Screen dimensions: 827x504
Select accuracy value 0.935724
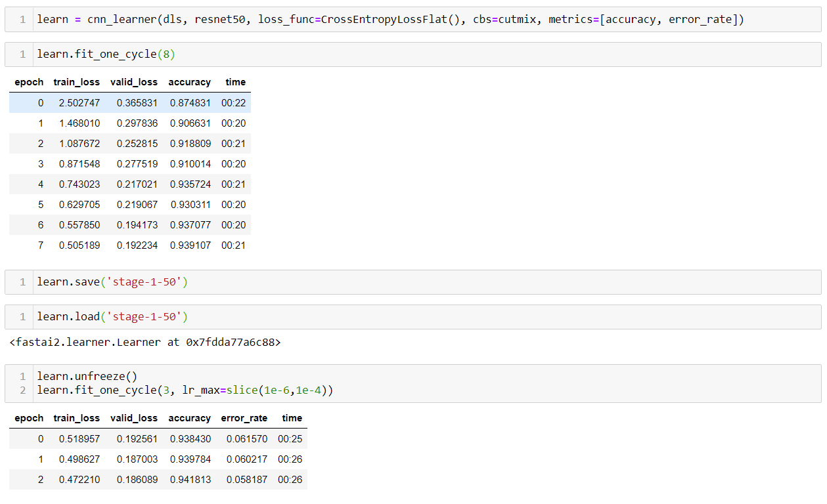(x=190, y=184)
